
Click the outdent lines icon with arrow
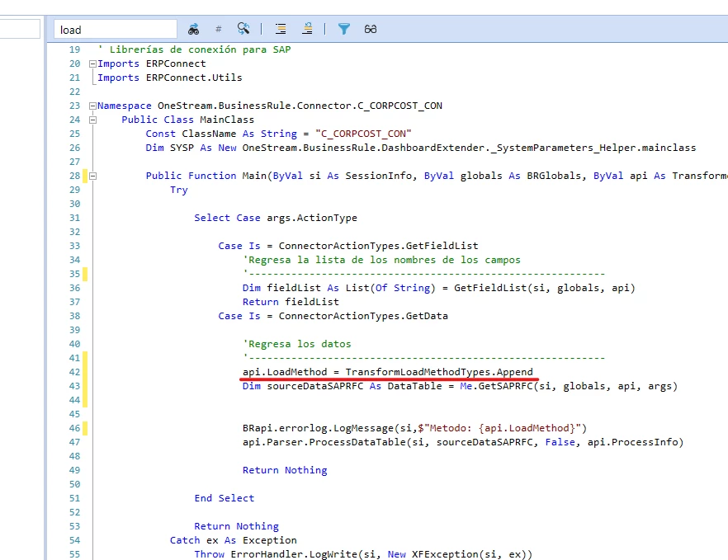[x=307, y=29]
